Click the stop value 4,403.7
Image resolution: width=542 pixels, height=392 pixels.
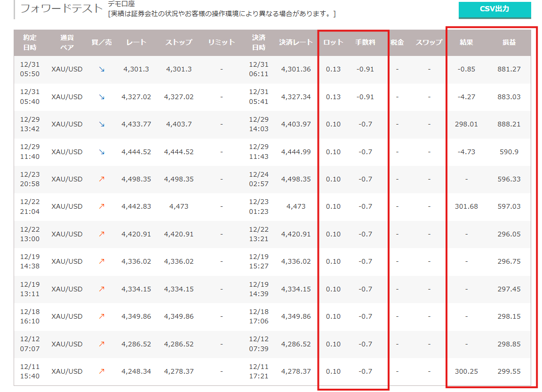[x=179, y=125]
